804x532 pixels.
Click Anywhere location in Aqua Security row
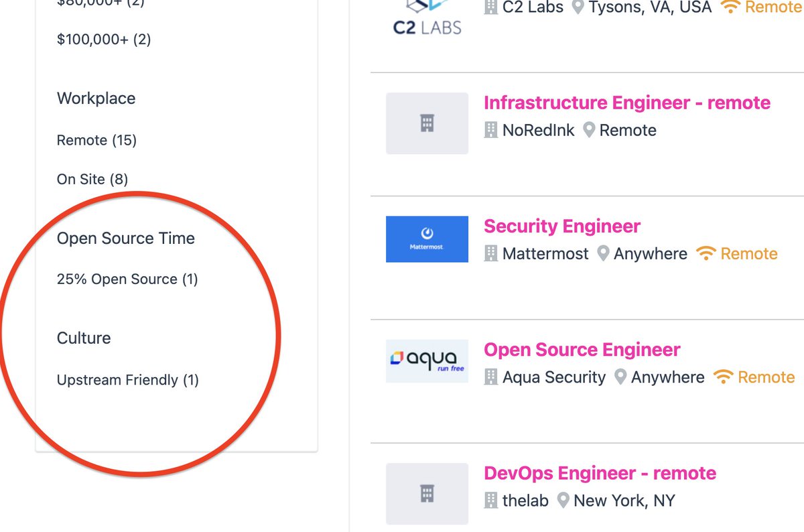[x=668, y=377]
